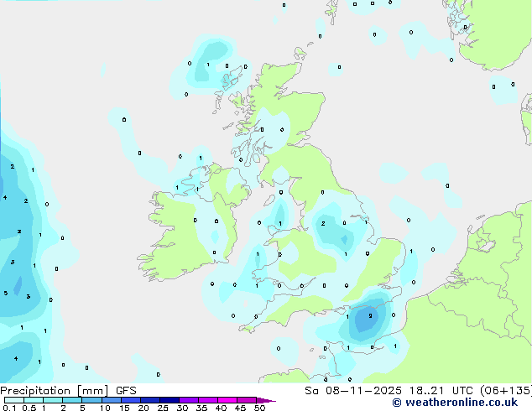
Task: Click the '40' legend scale label
Action: [x=221, y=408]
